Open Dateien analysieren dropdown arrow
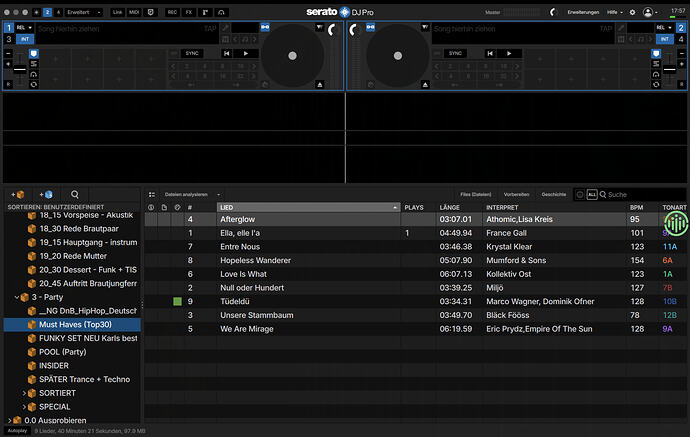Viewport: 690px width, 437px height. (x=218, y=195)
